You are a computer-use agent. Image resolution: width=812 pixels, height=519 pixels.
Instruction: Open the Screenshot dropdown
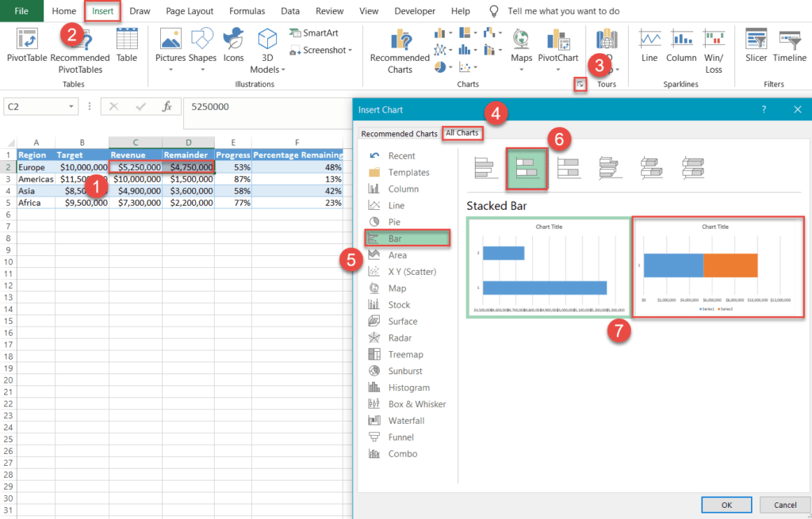321,50
